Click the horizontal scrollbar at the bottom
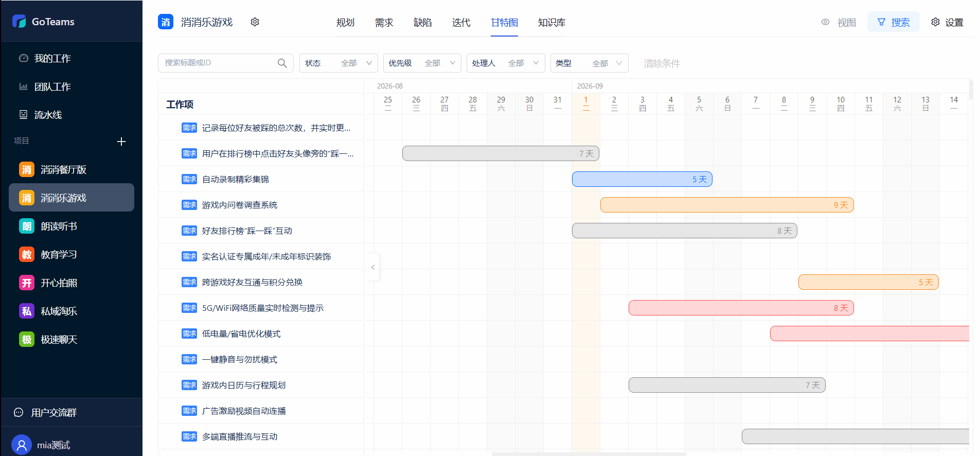This screenshot has height=456, width=980. (589, 454)
